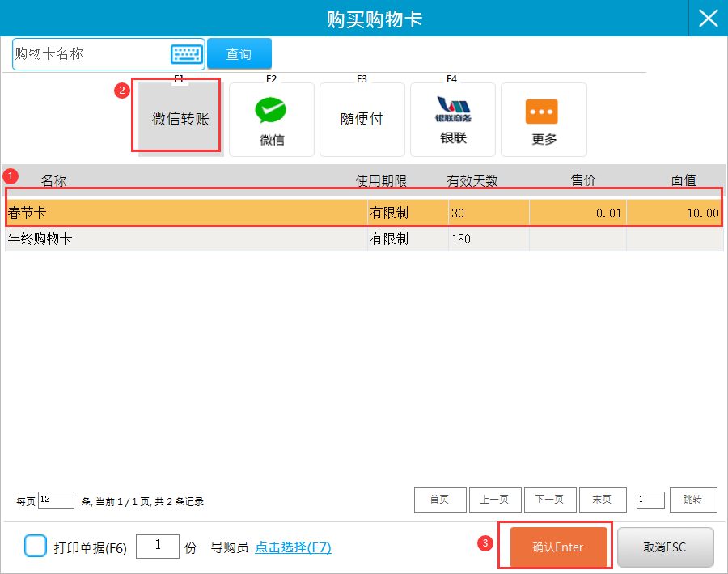Viewport: 728px width, 574px height.
Task: Close the 购买购物卡 dialog window
Action: (708, 19)
